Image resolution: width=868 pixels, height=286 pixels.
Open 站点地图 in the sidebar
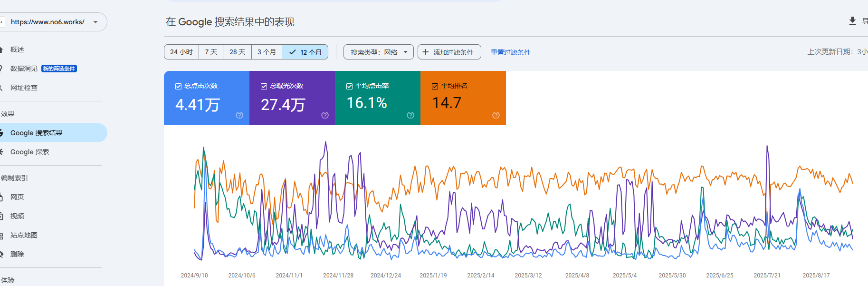coord(24,235)
